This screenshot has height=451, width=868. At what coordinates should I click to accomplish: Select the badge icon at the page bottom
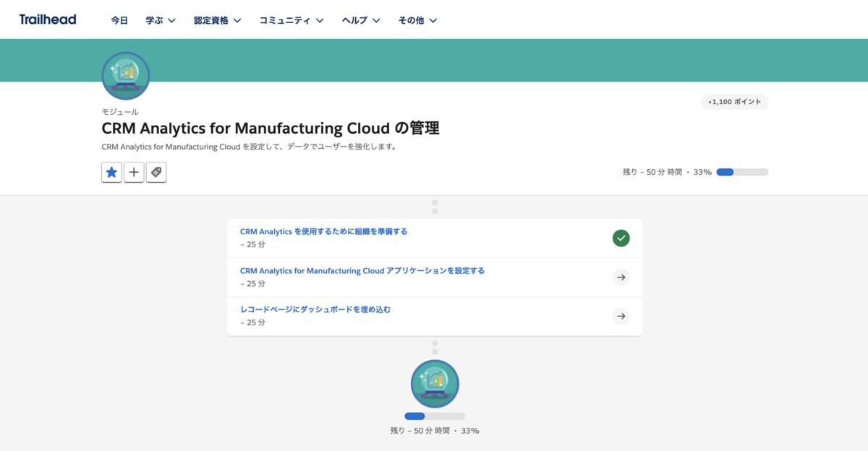(435, 384)
